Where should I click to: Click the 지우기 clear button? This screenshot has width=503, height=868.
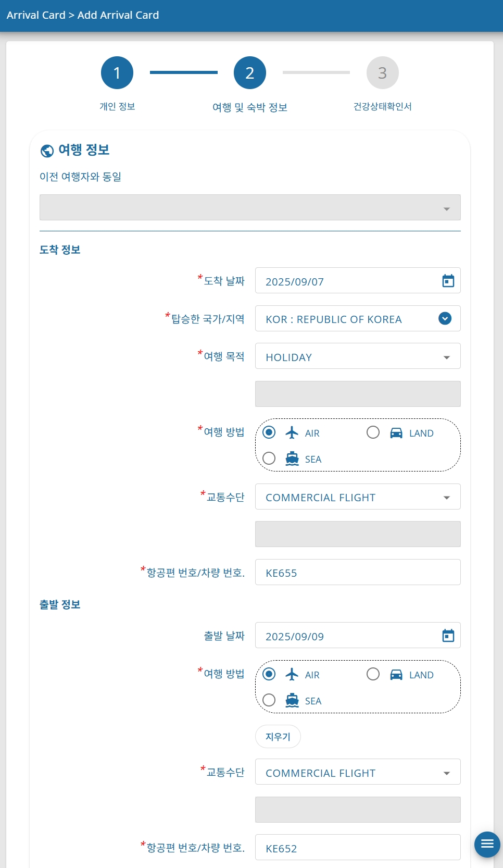click(278, 736)
